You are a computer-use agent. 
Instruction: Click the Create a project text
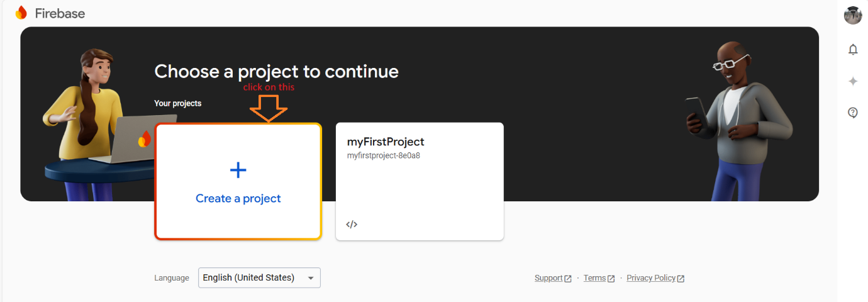click(x=238, y=198)
